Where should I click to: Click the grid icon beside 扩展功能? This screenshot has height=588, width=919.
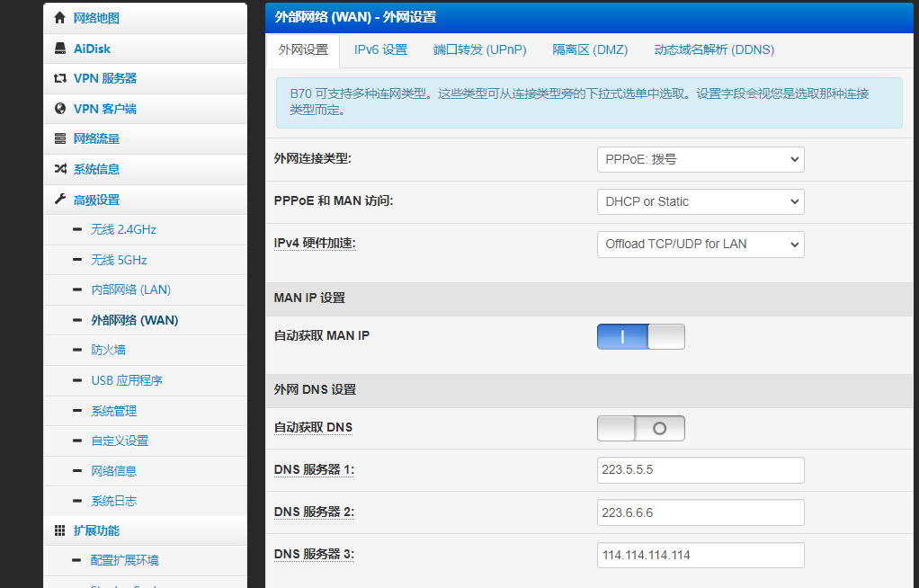[x=59, y=530]
